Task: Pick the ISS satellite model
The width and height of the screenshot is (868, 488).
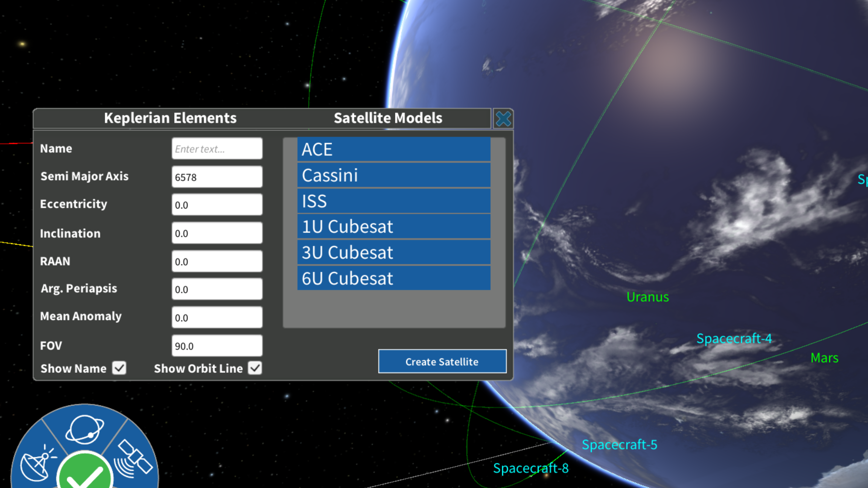Action: coord(394,201)
